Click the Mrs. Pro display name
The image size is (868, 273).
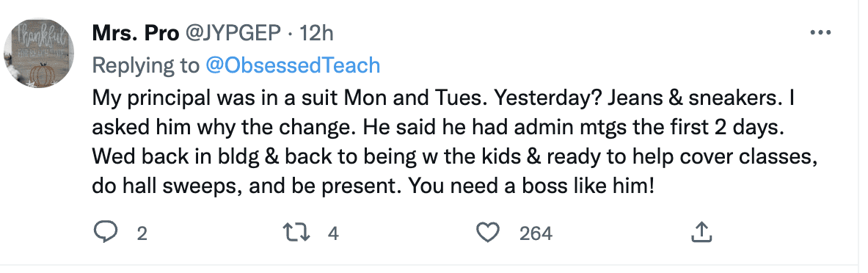(x=136, y=34)
